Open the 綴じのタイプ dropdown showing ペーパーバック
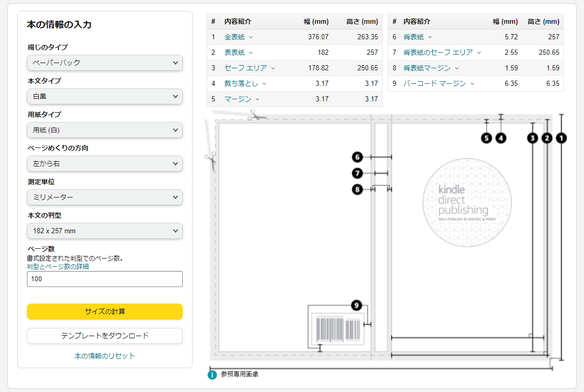This screenshot has width=584, height=392. tap(105, 63)
